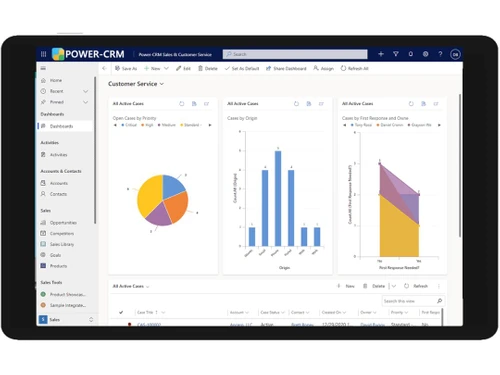Open Competitors in the sidebar
Viewport: 500px width, 375px height.
point(57,233)
